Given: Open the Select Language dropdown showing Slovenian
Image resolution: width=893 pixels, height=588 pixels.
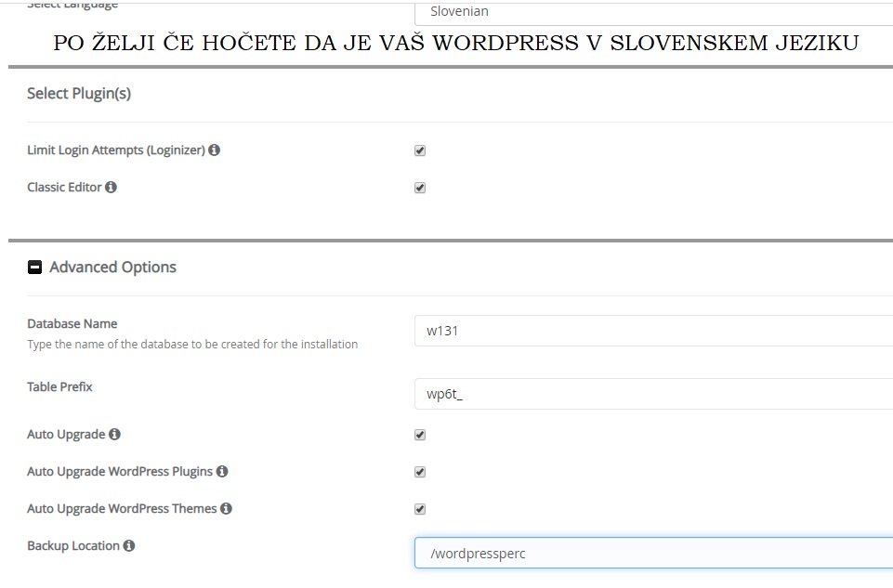Looking at the screenshot, I should [653, 12].
